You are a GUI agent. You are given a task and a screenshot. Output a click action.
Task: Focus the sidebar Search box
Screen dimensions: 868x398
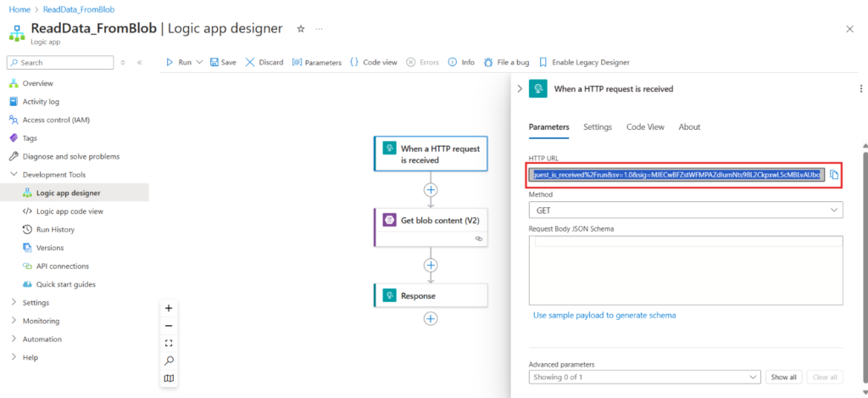tap(60, 63)
